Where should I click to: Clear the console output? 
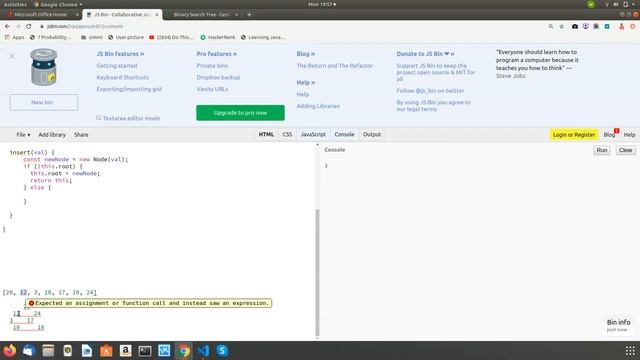click(625, 150)
